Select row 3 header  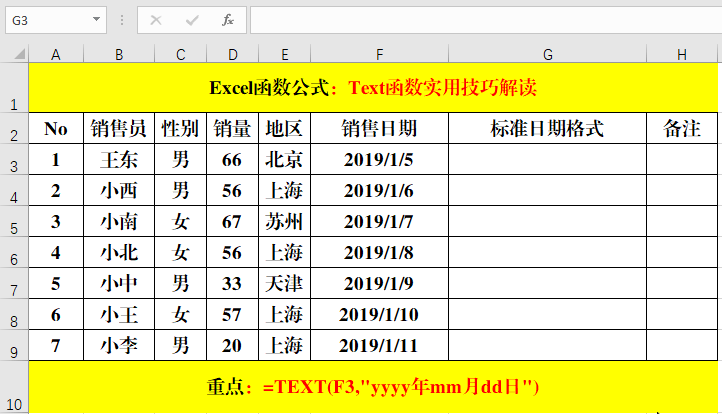(14, 159)
